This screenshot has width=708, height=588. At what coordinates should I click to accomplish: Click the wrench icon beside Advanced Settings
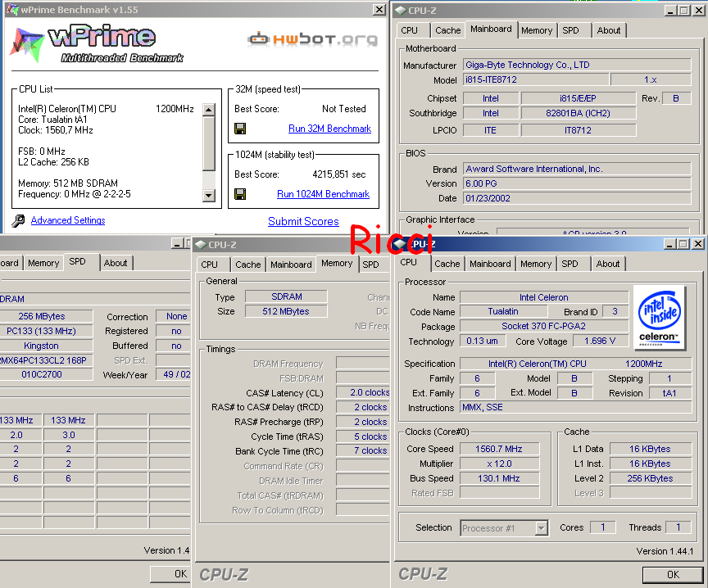[x=18, y=220]
